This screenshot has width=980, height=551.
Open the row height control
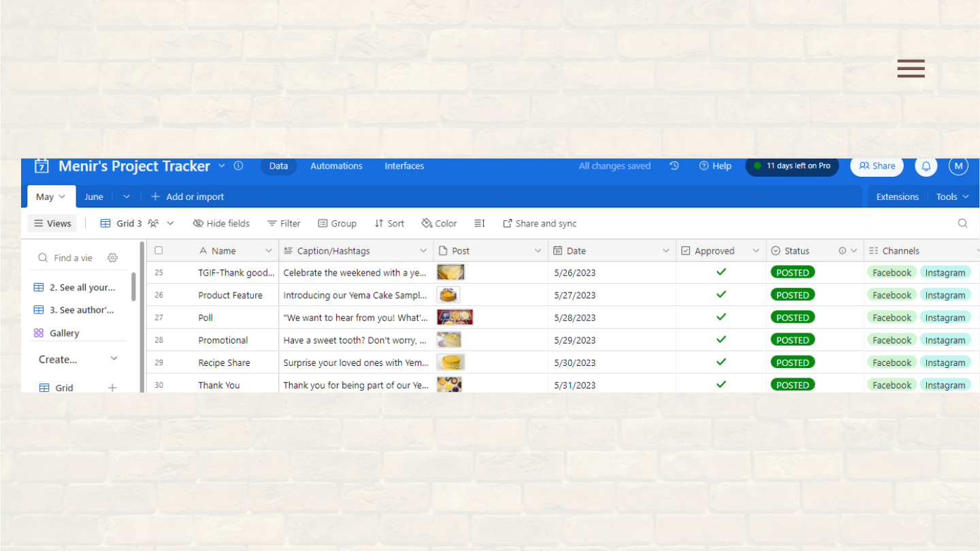pyautogui.click(x=480, y=223)
